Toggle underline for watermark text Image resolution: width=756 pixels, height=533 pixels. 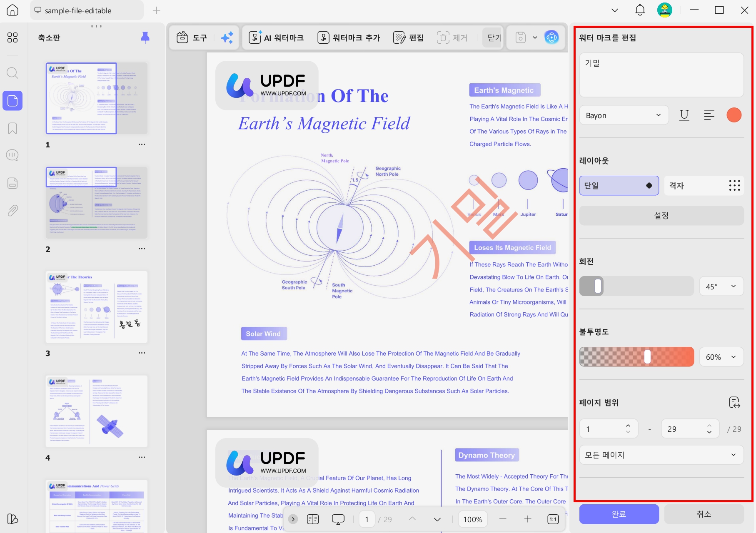[684, 115]
